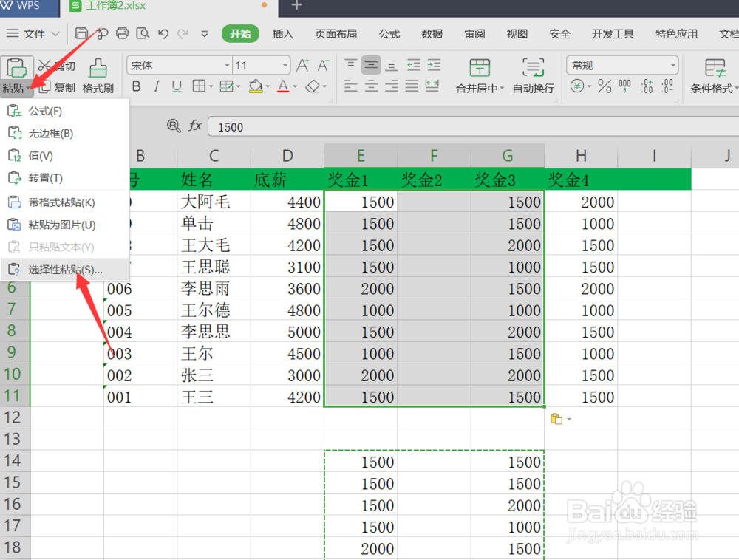The width and height of the screenshot is (739, 560).
Task: Apply thousands separator format
Action: (x=624, y=86)
